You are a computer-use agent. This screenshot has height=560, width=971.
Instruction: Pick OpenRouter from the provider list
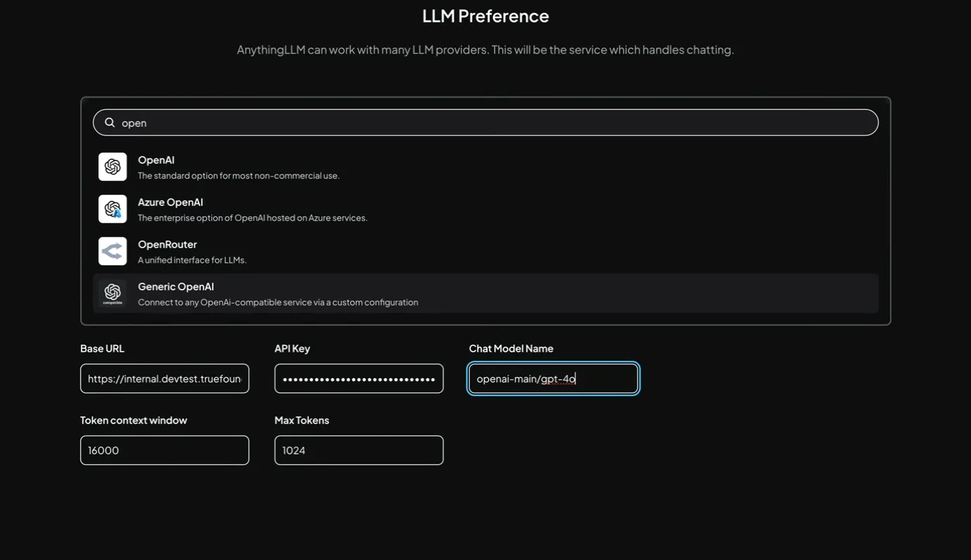coord(486,251)
